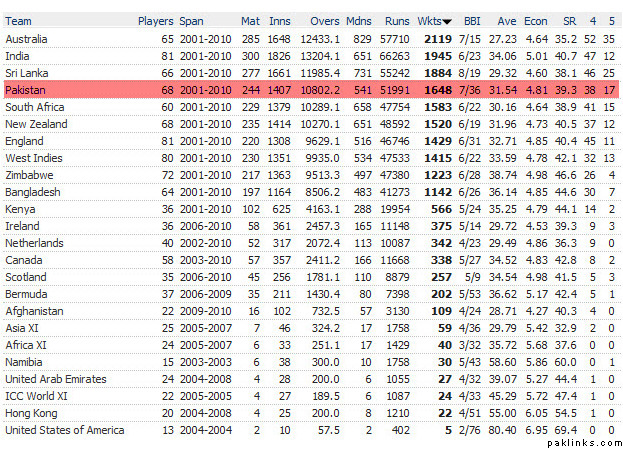Screen dimensions: 623x449
Task: Click the Runs column header
Action: pyautogui.click(x=397, y=20)
